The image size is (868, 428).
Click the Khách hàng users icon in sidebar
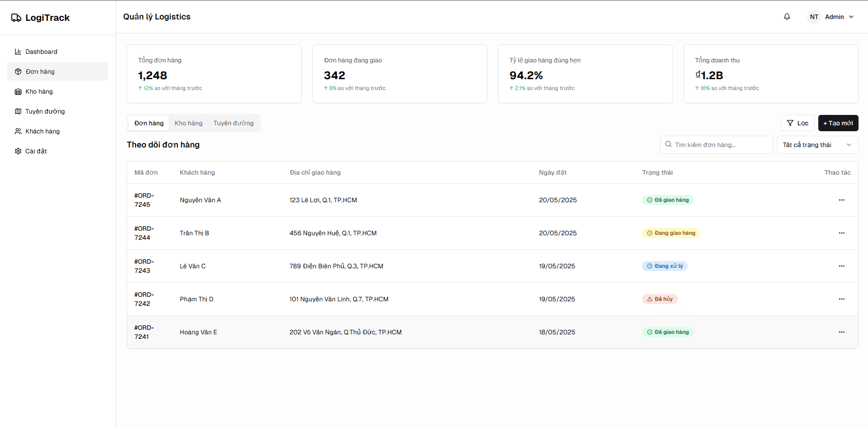[18, 131]
